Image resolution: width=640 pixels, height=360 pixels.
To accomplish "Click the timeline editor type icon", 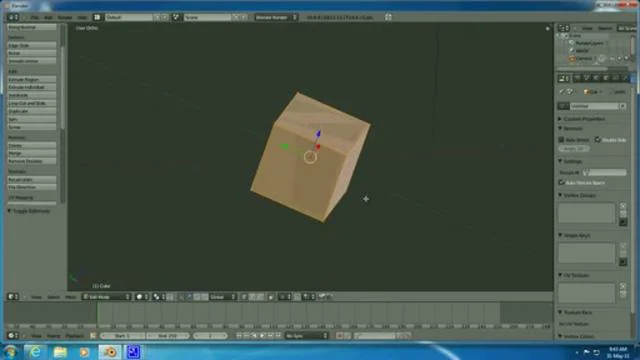I will coord(13,336).
